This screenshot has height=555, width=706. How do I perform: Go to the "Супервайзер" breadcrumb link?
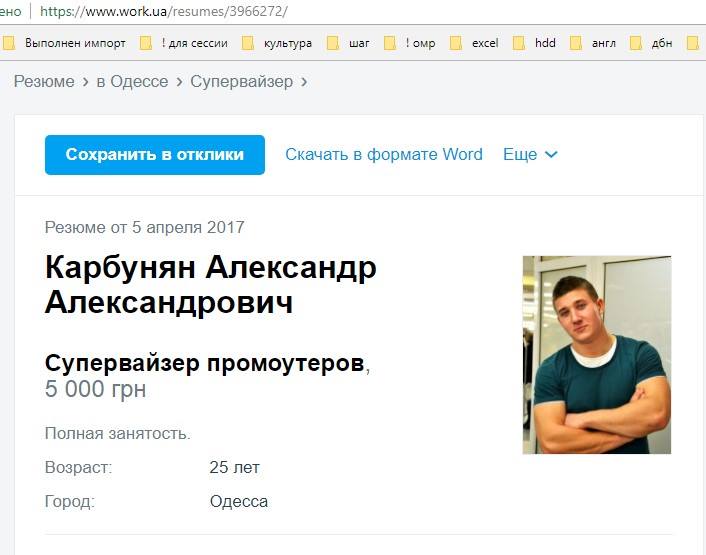(241, 81)
